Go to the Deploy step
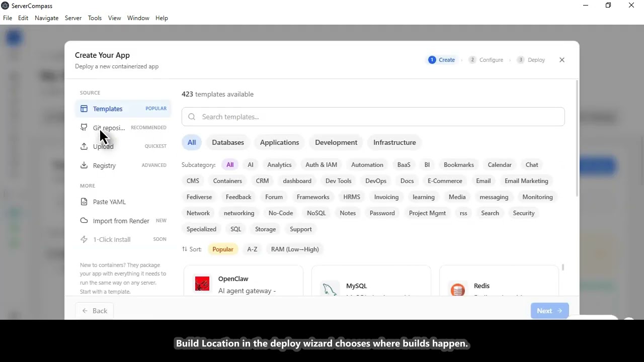This screenshot has width=644, height=362. click(531, 60)
